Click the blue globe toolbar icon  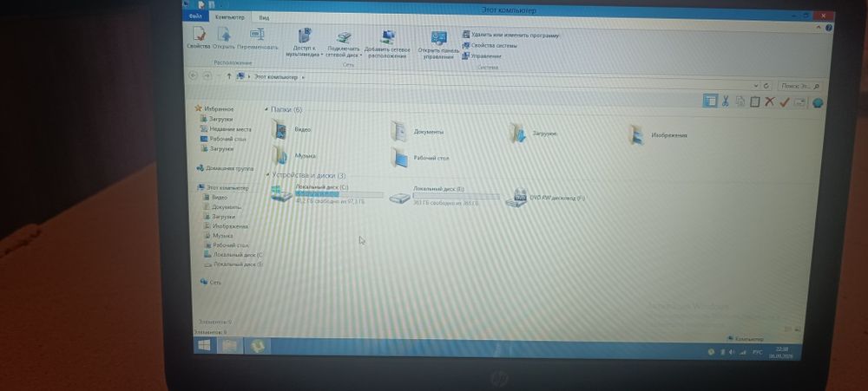point(817,103)
